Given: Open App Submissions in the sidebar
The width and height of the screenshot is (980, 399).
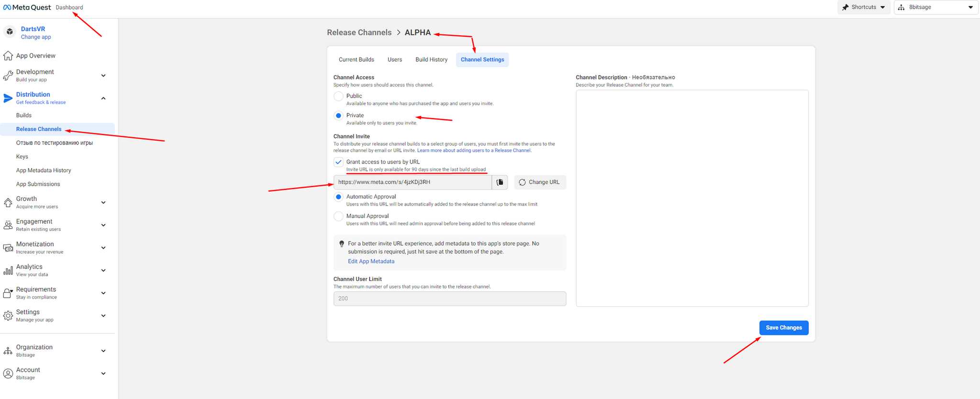Looking at the screenshot, I should (38, 184).
